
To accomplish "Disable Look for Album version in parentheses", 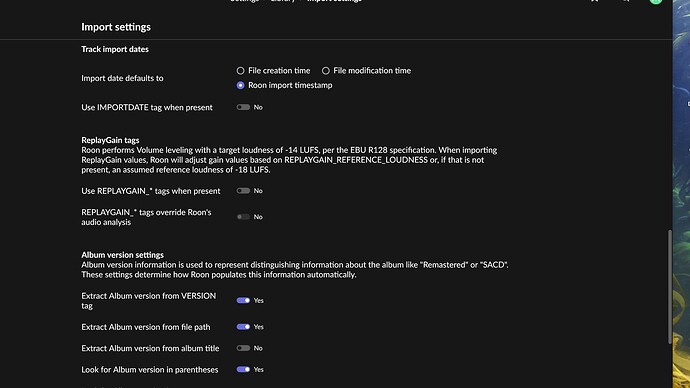I will [x=243, y=370].
